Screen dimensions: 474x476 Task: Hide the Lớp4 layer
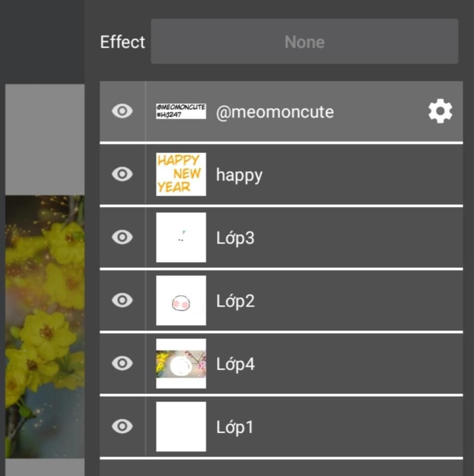(122, 363)
